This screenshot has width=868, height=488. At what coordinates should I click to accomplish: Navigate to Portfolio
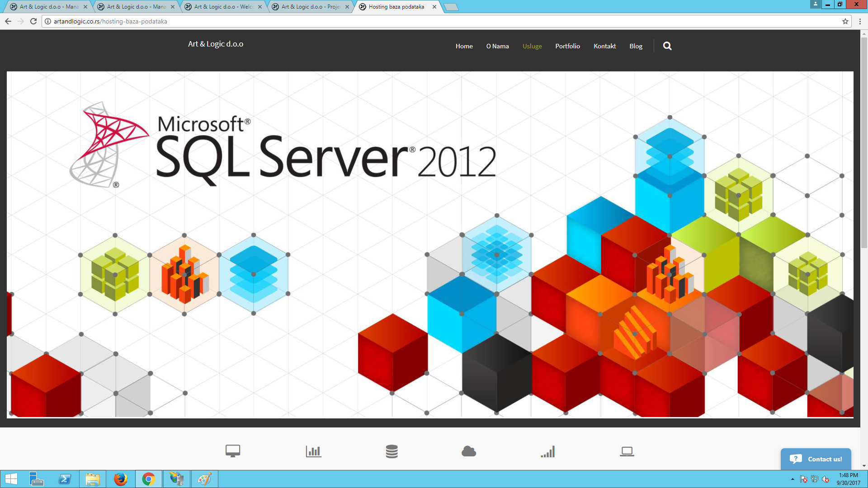coord(567,46)
